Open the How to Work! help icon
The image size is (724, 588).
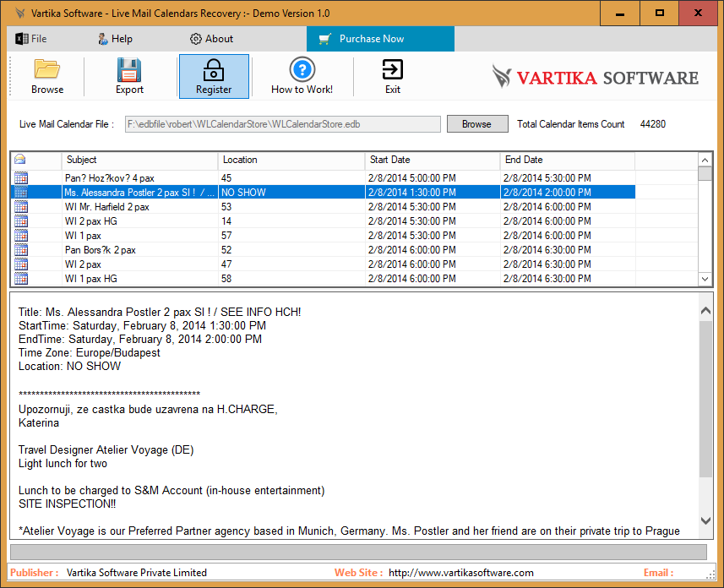302,70
